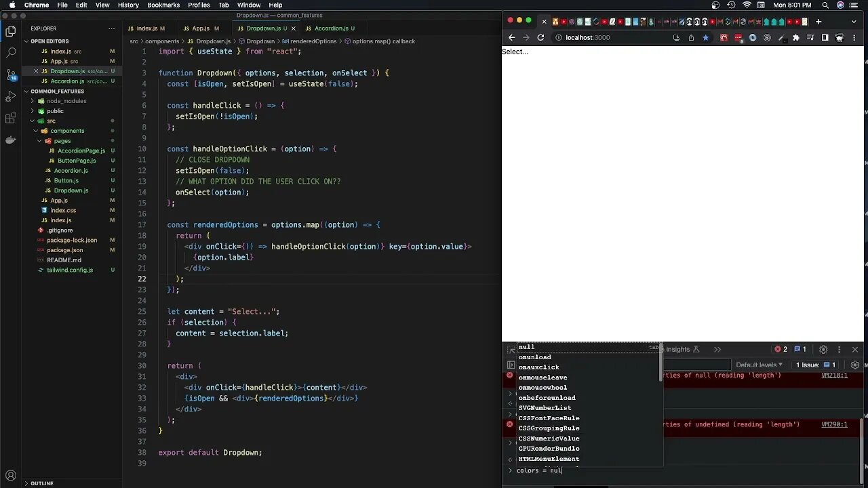Open Button.js in the file tree

pyautogui.click(x=66, y=180)
